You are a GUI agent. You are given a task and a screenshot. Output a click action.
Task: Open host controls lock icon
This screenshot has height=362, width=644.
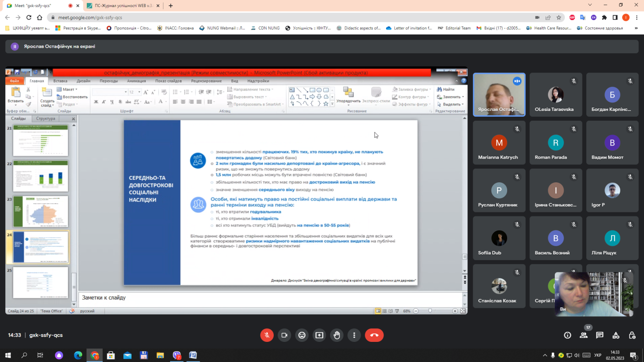coord(632,335)
